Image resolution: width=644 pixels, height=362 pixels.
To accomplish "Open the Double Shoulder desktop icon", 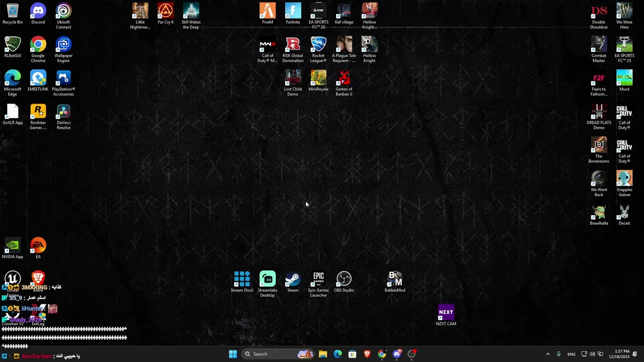I will tap(599, 16).
